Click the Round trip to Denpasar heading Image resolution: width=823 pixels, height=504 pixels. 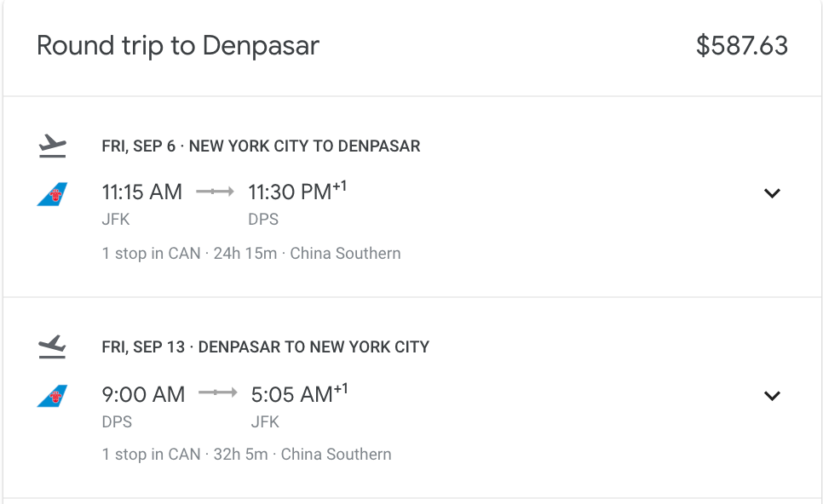tap(178, 46)
